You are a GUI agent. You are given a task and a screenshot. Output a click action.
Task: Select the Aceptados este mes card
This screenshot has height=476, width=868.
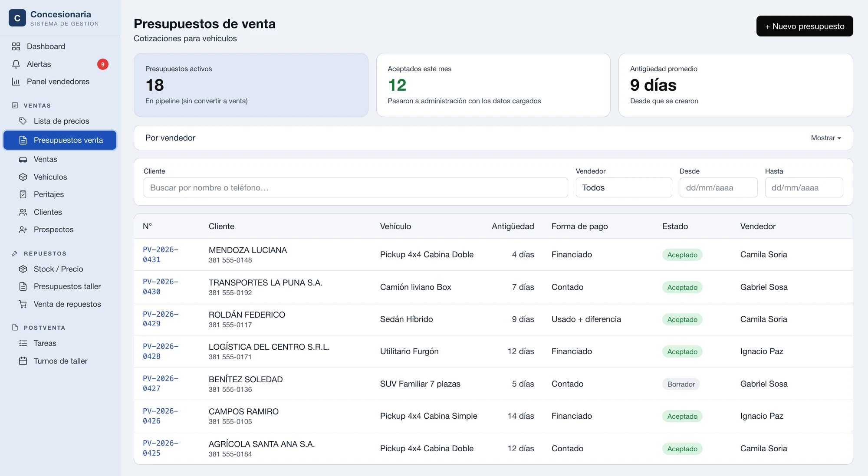(493, 85)
